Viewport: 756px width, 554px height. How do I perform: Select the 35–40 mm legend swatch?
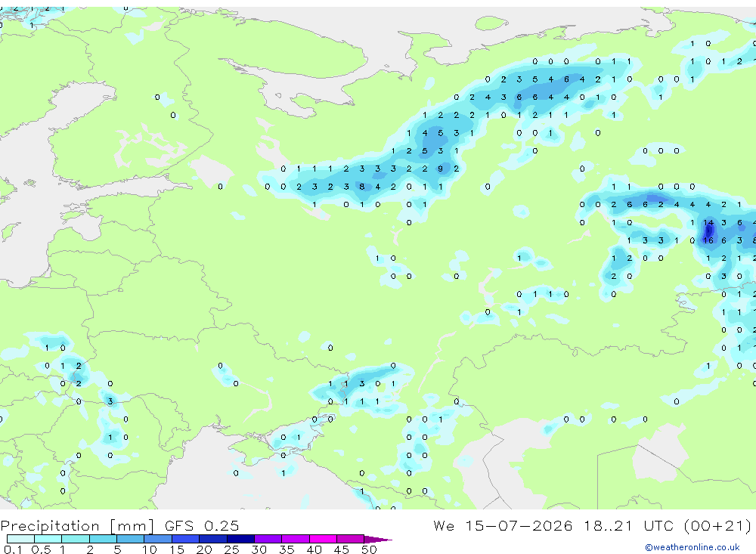[295, 539]
